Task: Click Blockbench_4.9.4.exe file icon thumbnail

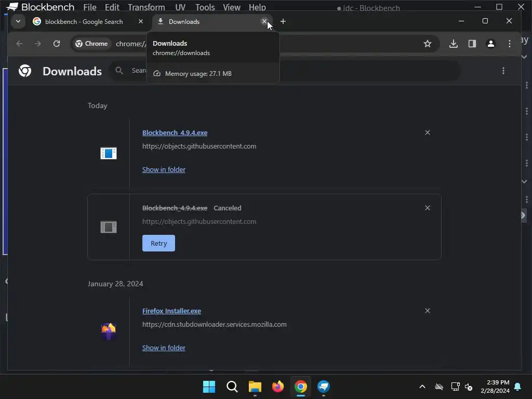Action: tap(109, 153)
